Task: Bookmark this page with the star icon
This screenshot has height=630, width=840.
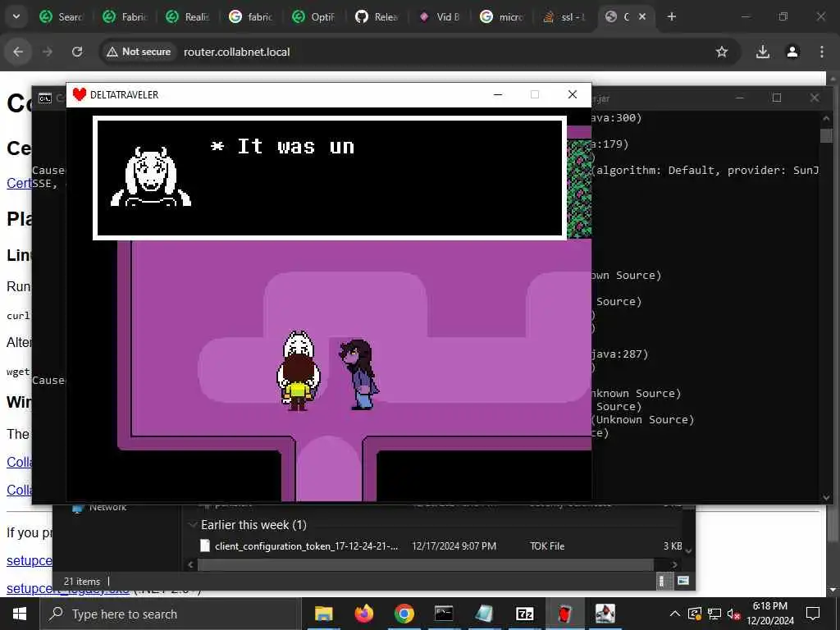Action: pyautogui.click(x=722, y=52)
